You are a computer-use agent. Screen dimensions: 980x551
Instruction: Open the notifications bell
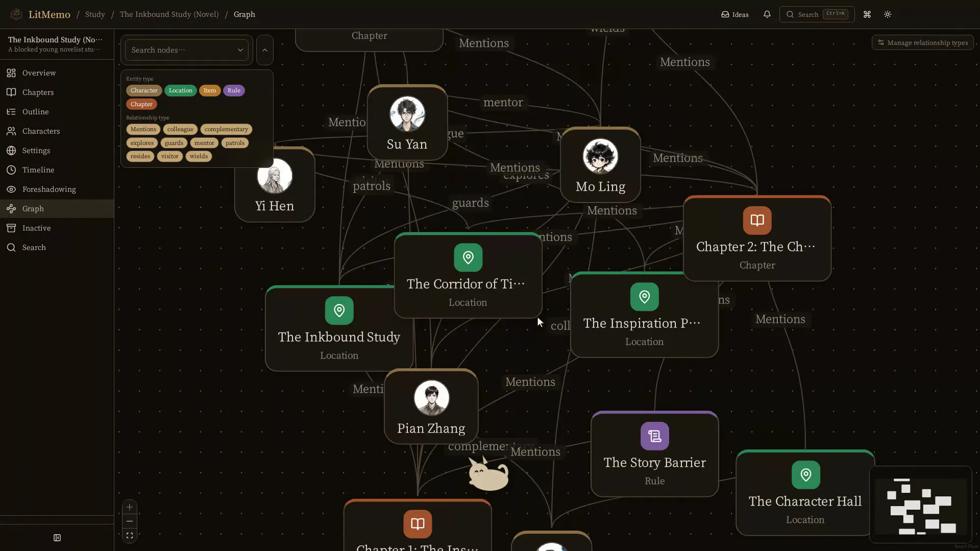767,14
